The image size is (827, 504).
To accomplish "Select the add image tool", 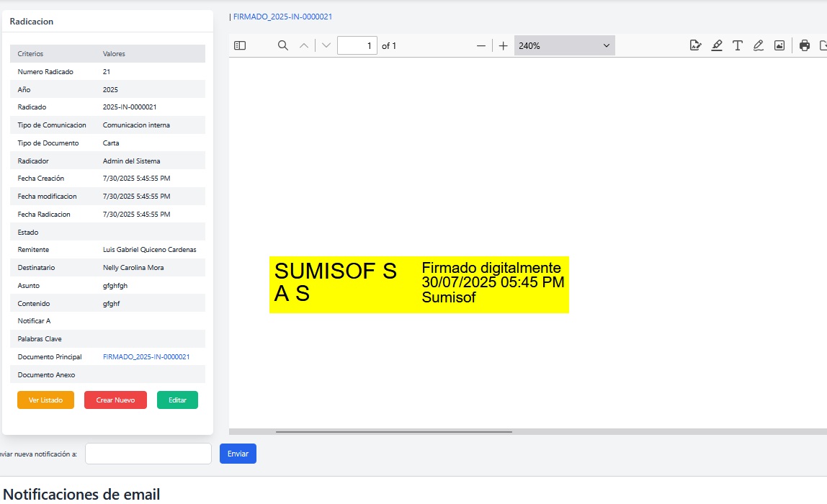I will pos(779,45).
